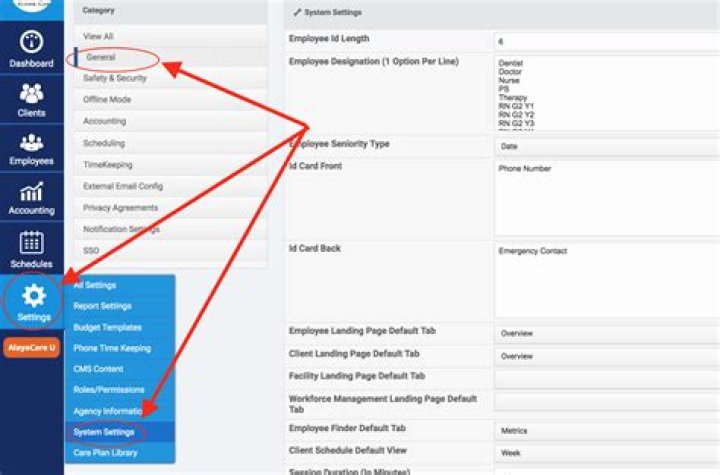Viewport: 720px width, 475px height.
Task: Click the Clients people icon
Action: point(31,93)
